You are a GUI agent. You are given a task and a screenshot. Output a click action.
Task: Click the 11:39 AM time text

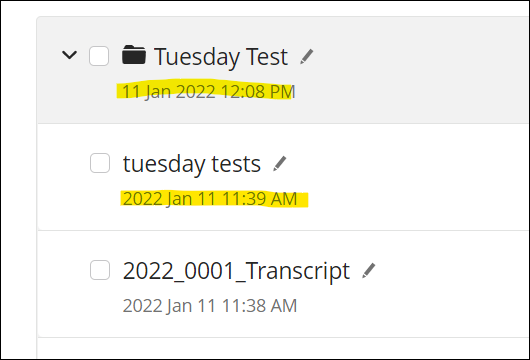259,199
